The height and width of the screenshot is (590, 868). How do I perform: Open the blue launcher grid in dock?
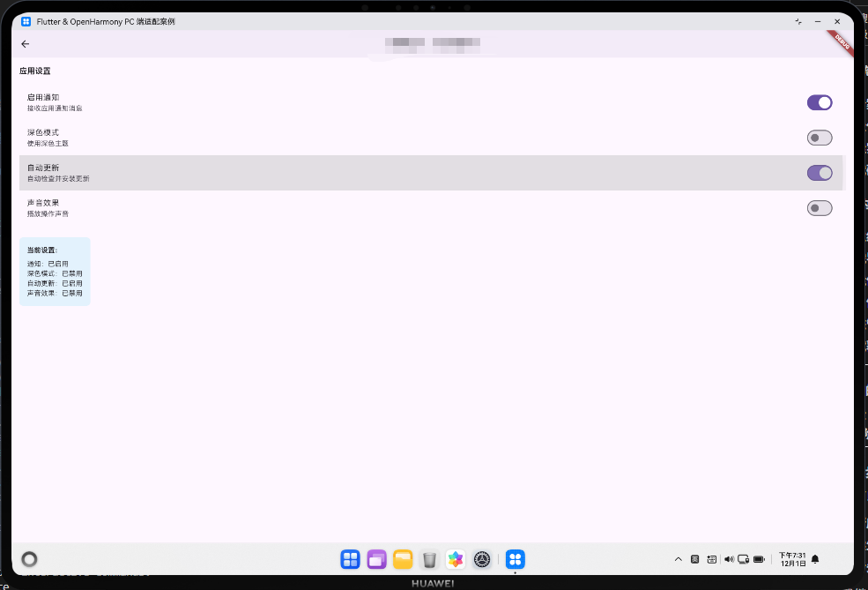click(350, 559)
